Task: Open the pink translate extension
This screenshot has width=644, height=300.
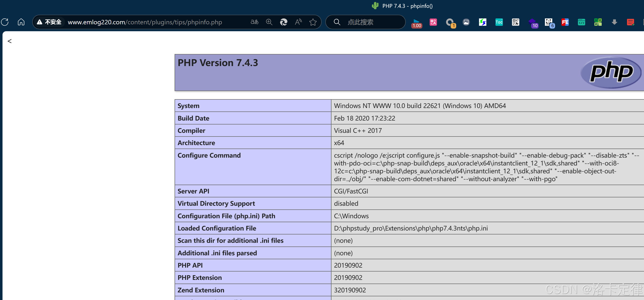Action: [433, 22]
